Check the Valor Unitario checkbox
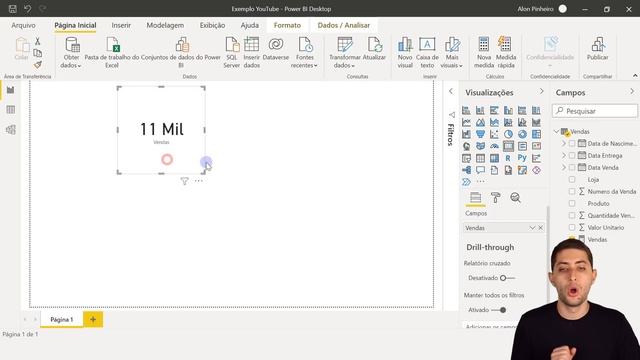The width and height of the screenshot is (640, 360). [572, 227]
